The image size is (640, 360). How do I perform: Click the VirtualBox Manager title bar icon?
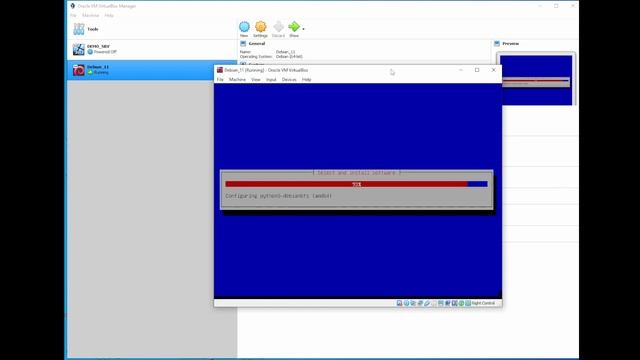(x=73, y=6)
